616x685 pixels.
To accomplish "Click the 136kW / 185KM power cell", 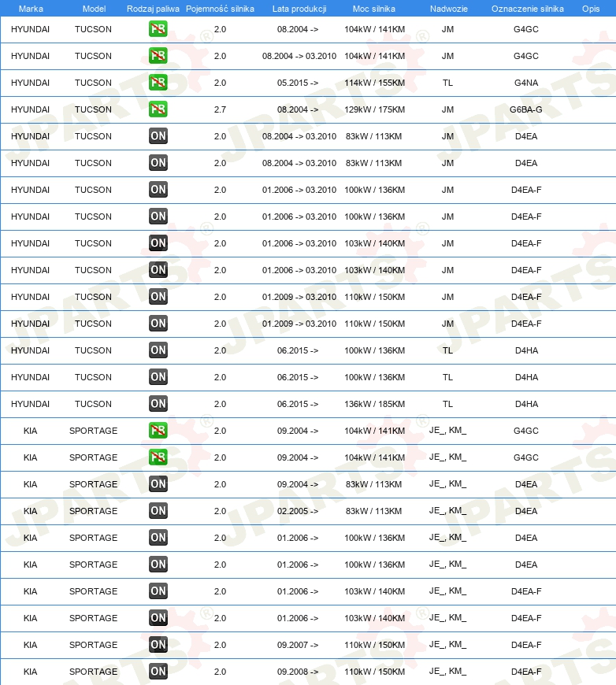I will click(375, 404).
